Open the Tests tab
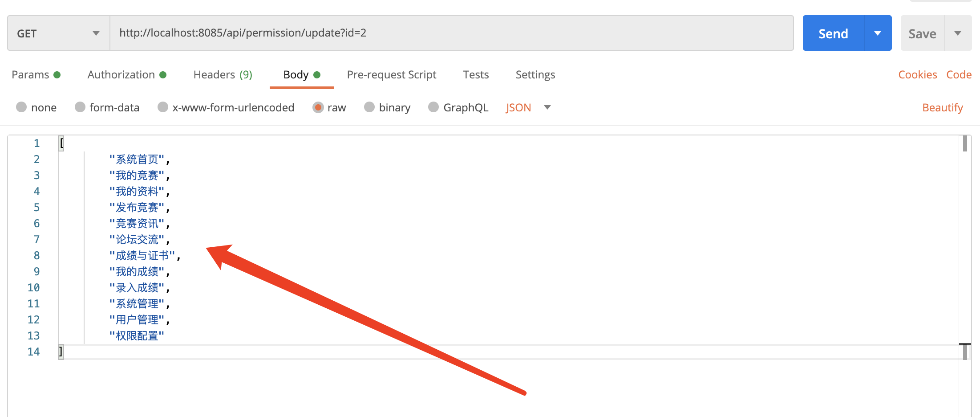Image resolution: width=980 pixels, height=417 pixels. tap(476, 74)
